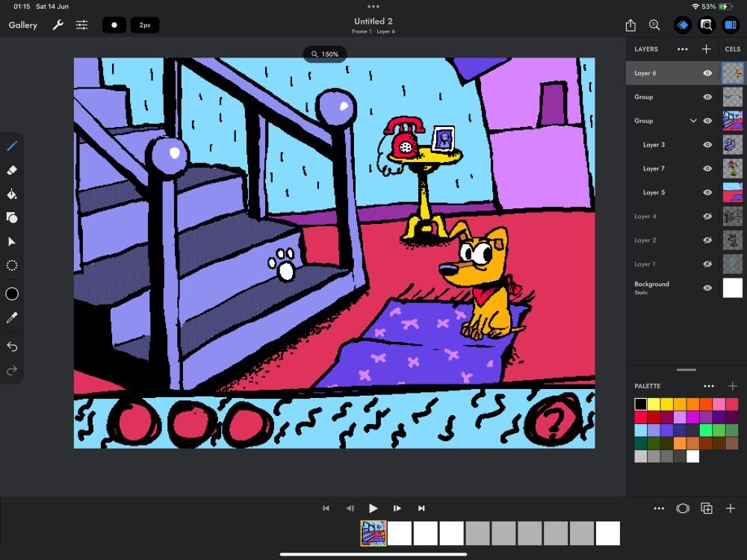Screen dimensions: 747x560
Task: Open the wrench settings menu
Action: [58, 25]
